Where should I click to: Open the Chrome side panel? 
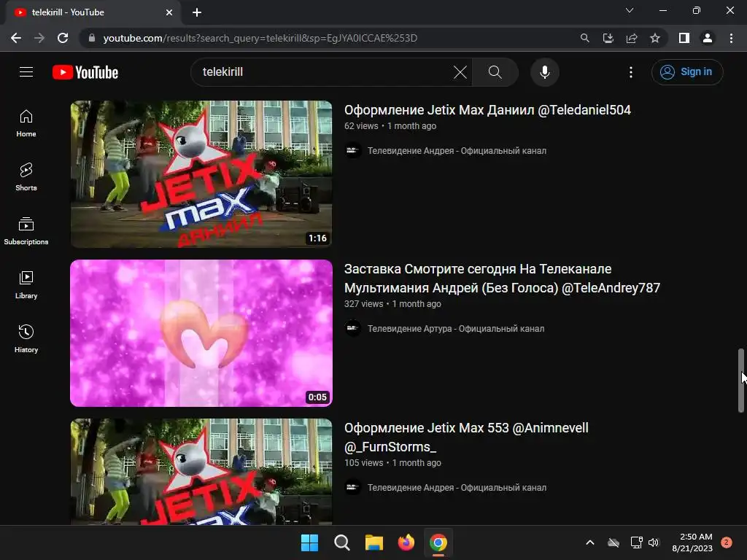pos(684,38)
